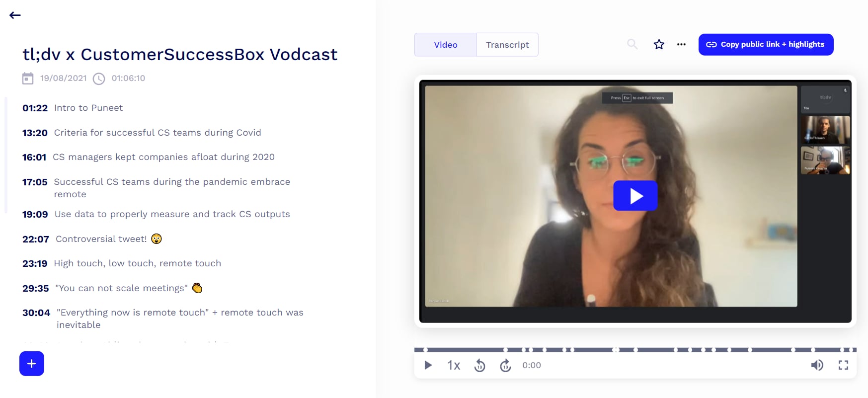Open highlight 13:20 Criteria for successful CS teams
Viewport: 868px width, 398px height.
[x=142, y=133]
